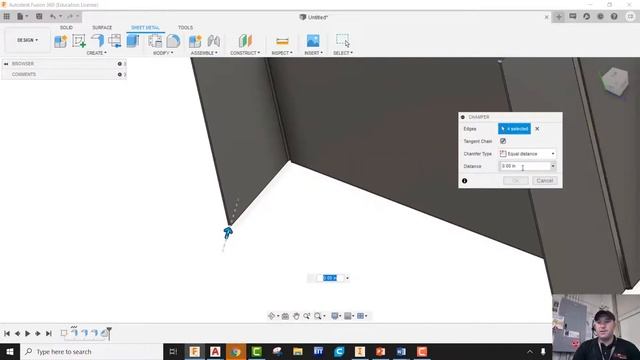Image resolution: width=640 pixels, height=360 pixels.
Task: Click the Save icon
Action: (39, 17)
